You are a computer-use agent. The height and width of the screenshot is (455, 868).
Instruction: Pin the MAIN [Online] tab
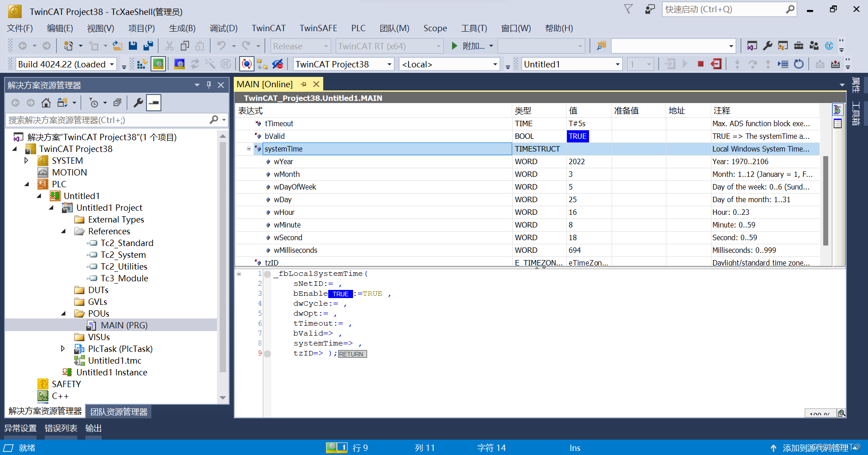(303, 84)
